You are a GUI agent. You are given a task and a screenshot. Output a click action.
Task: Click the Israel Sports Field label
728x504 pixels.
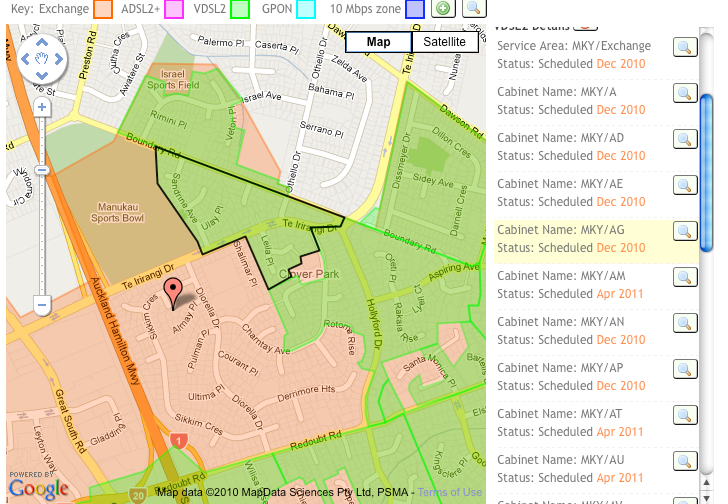click(x=173, y=79)
